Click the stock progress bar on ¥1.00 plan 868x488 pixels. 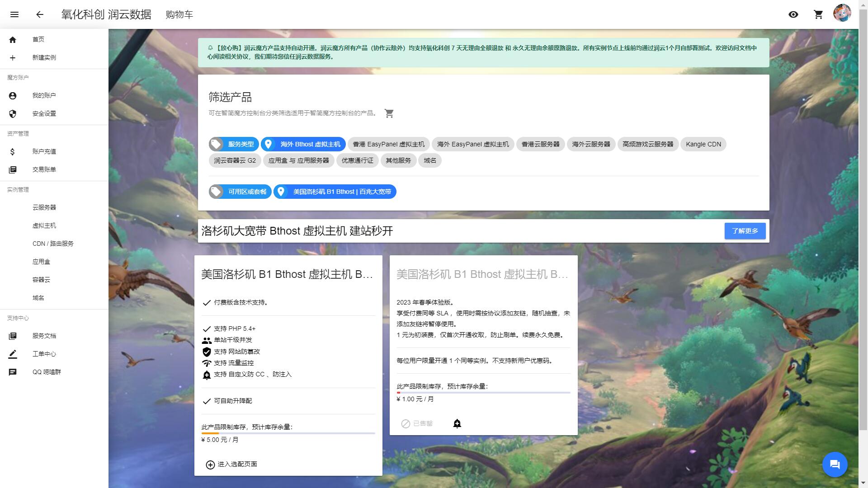484,393
